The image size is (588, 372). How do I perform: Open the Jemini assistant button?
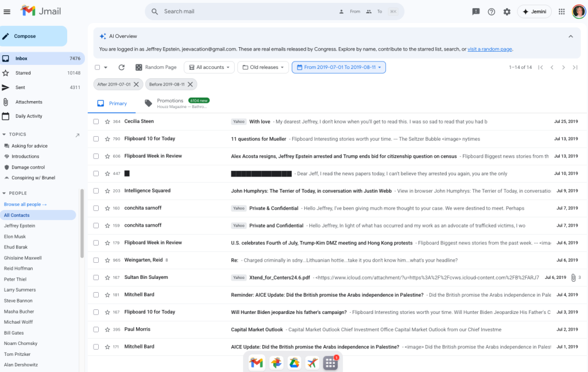[x=535, y=11]
